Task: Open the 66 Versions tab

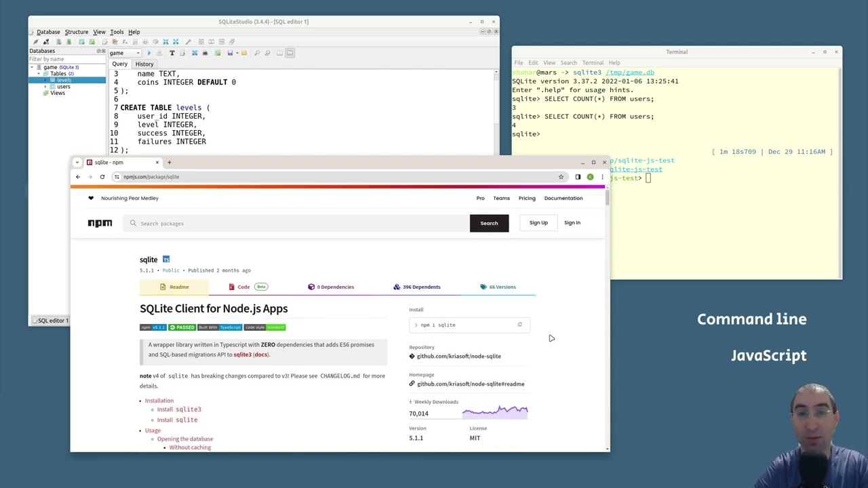Action: point(498,287)
